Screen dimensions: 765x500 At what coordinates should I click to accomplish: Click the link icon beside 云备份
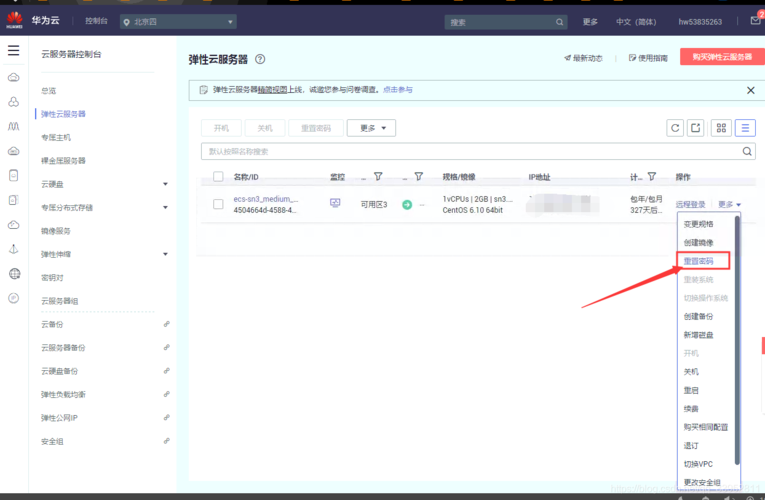click(166, 324)
